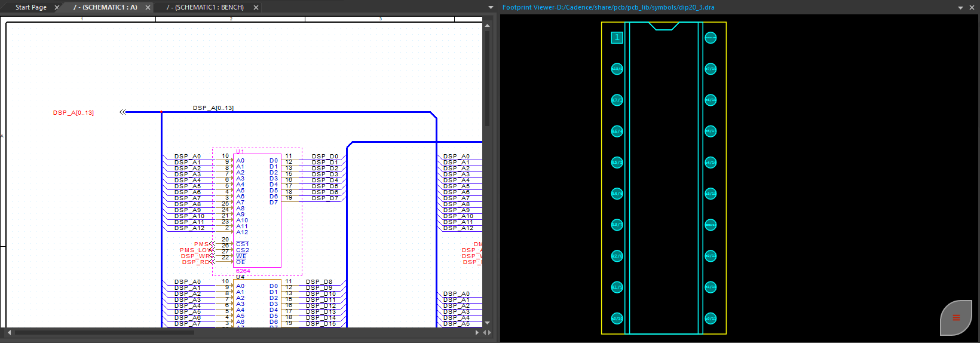
Task: Click the horizontal scrollbar right arrow
Action: 477,332
